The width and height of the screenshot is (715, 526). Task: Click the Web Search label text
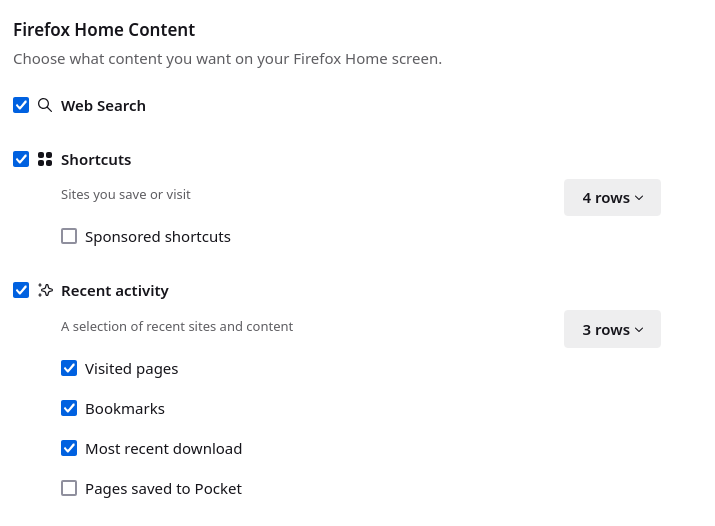pyautogui.click(x=103, y=106)
